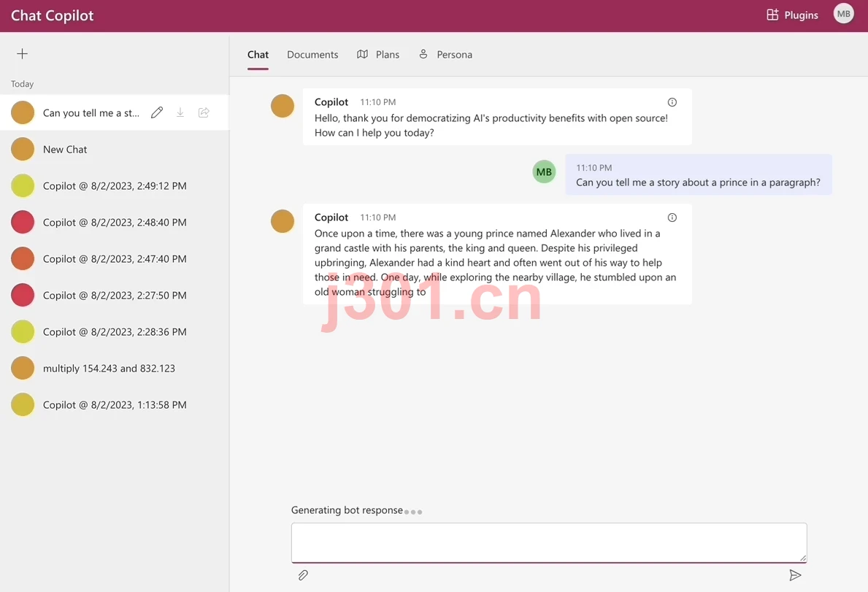Click the send message arrow icon
The image size is (868, 592).
click(x=795, y=575)
